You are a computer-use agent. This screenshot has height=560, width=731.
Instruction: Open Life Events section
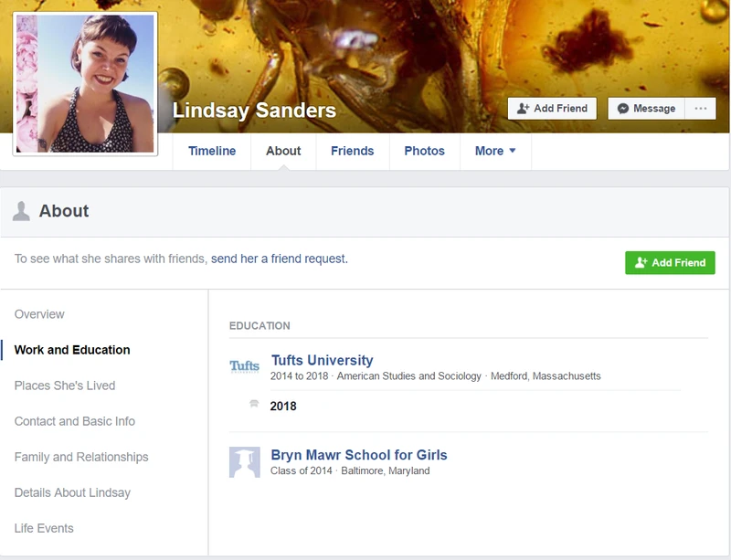(44, 528)
